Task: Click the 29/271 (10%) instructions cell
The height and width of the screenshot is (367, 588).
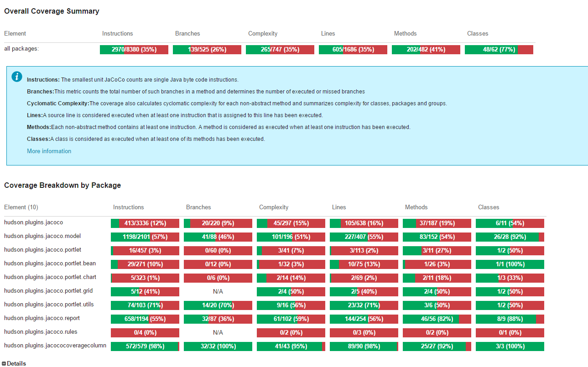Action: 145,264
